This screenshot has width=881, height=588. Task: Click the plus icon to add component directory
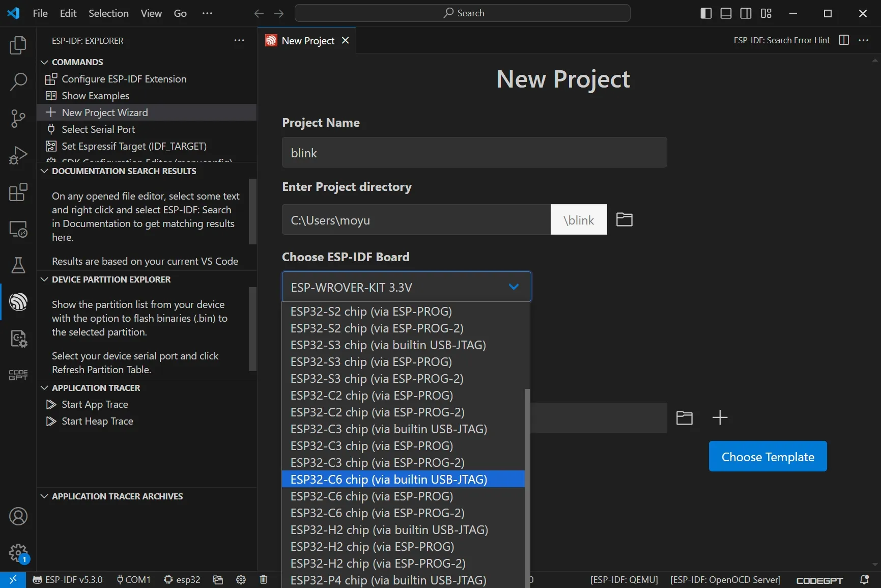tap(720, 418)
